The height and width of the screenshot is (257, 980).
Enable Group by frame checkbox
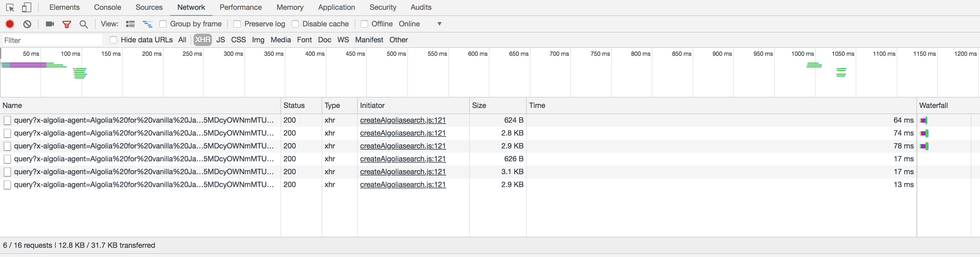coord(163,24)
